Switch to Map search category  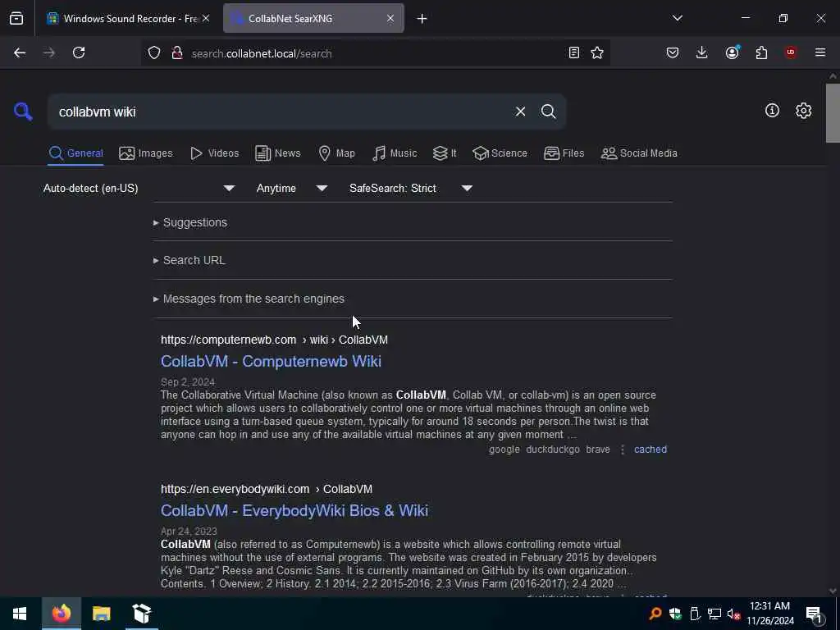click(336, 153)
